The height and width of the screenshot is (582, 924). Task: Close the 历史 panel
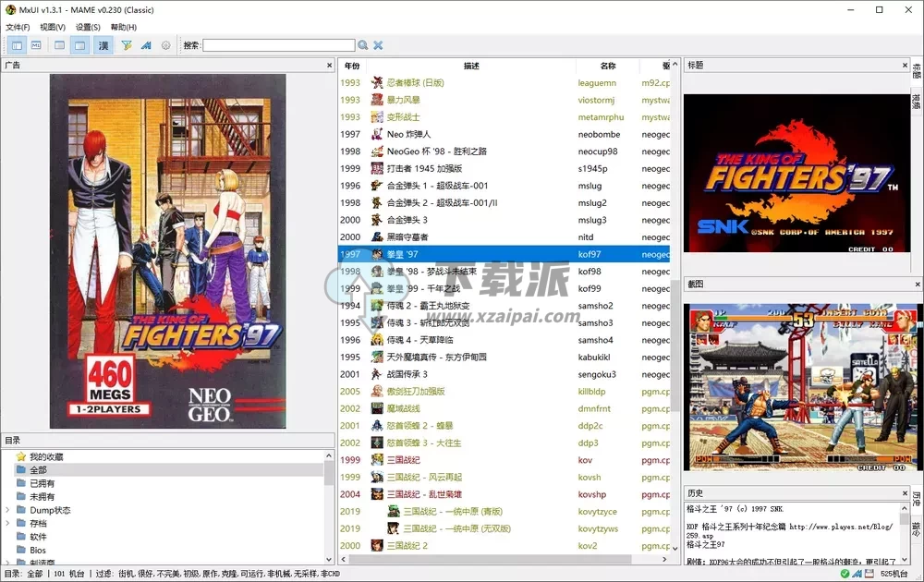[905, 493]
